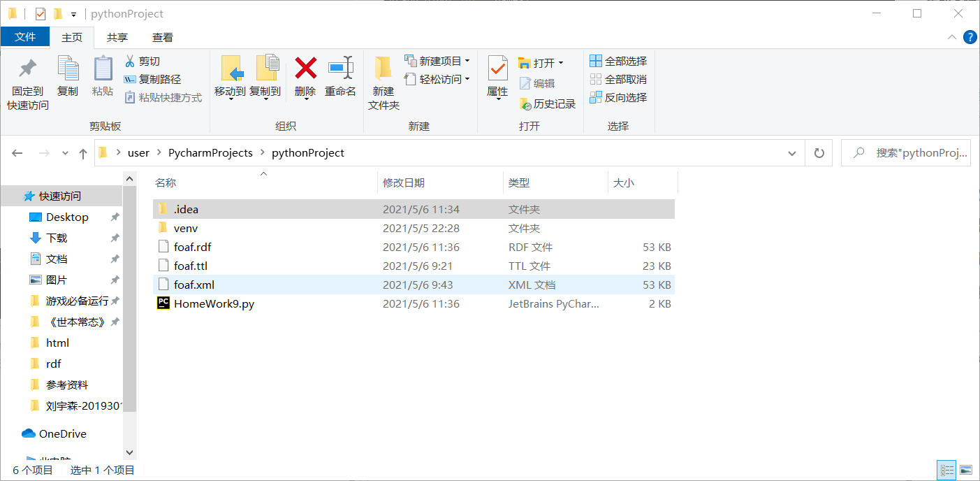Select the venv folder

click(x=414, y=228)
